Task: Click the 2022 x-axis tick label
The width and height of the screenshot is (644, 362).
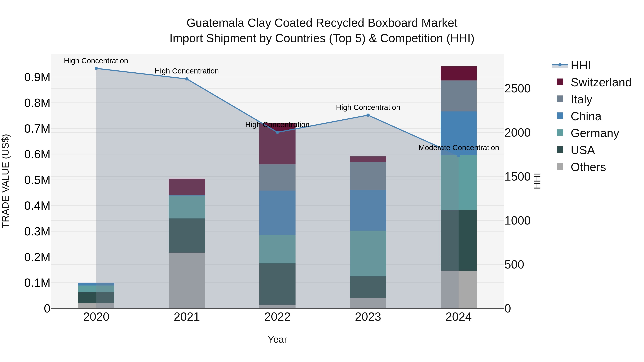Action: (277, 317)
